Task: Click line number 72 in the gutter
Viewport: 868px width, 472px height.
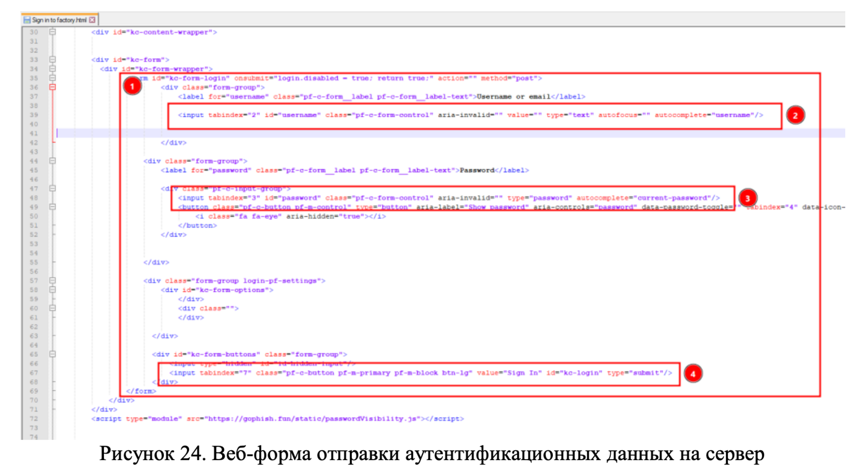Action: pyautogui.click(x=34, y=419)
